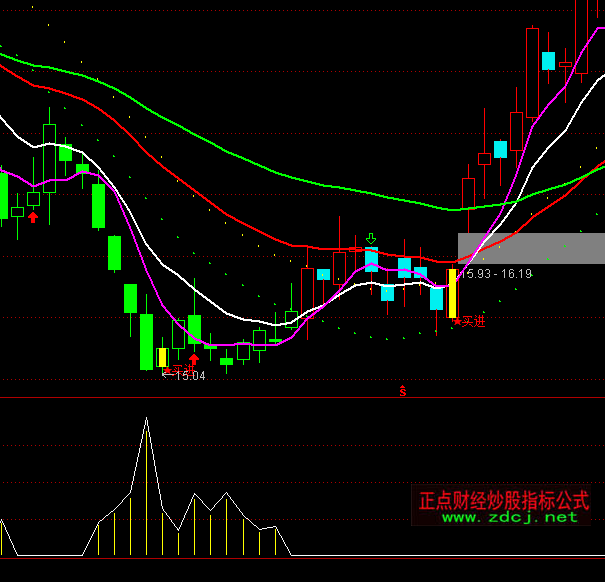Select the cyan candle under the green arrow
This screenshot has height=582, width=605.
pyautogui.click(x=371, y=261)
